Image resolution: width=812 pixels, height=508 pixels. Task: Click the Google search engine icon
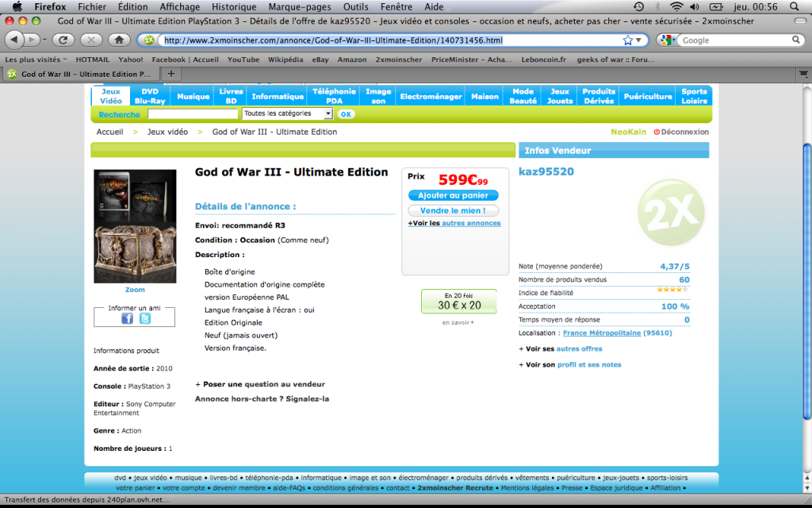tap(666, 40)
